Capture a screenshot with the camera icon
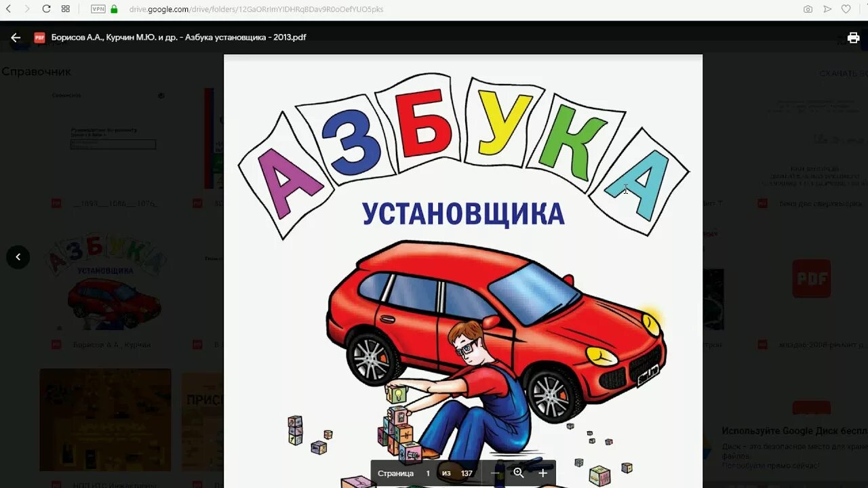The width and height of the screenshot is (868, 488). 808,9
